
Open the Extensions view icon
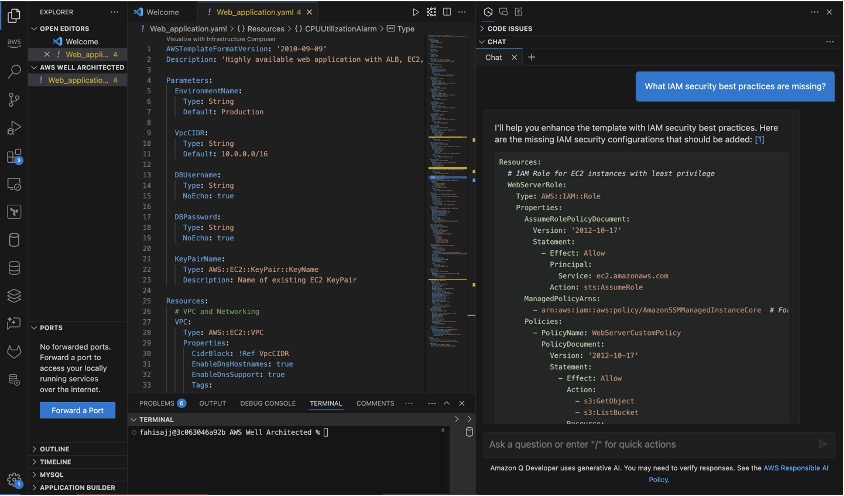coord(14,156)
